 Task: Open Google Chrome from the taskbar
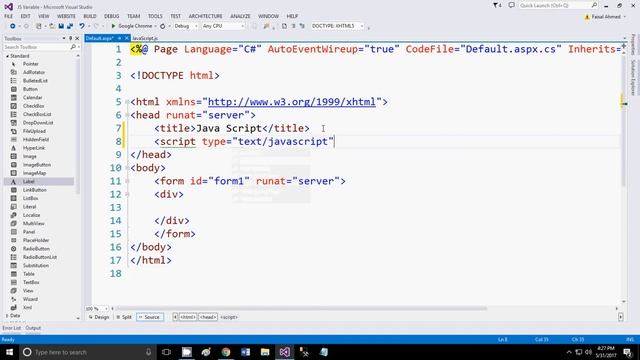pyautogui.click(x=226, y=352)
